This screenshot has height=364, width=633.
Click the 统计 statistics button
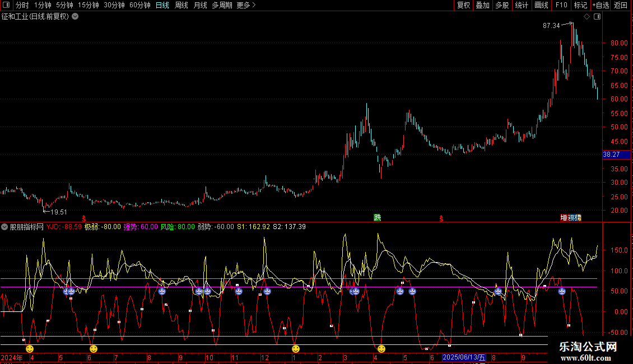(x=522, y=5)
